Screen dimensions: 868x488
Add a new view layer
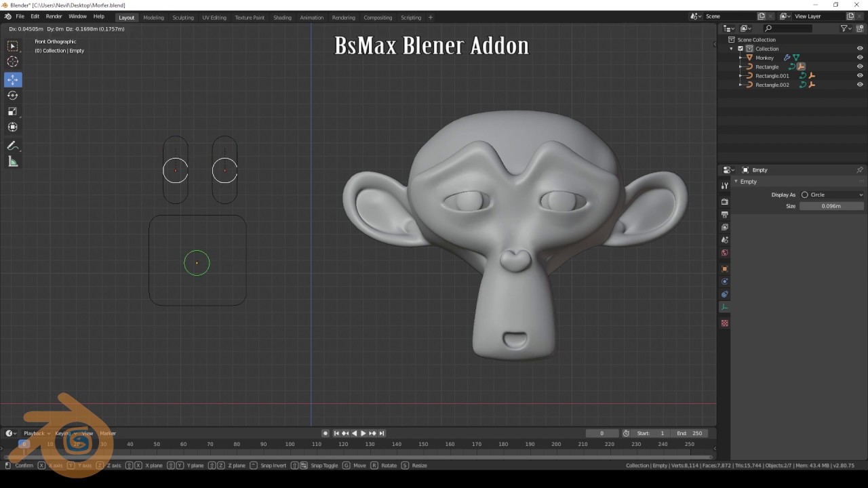850,16
